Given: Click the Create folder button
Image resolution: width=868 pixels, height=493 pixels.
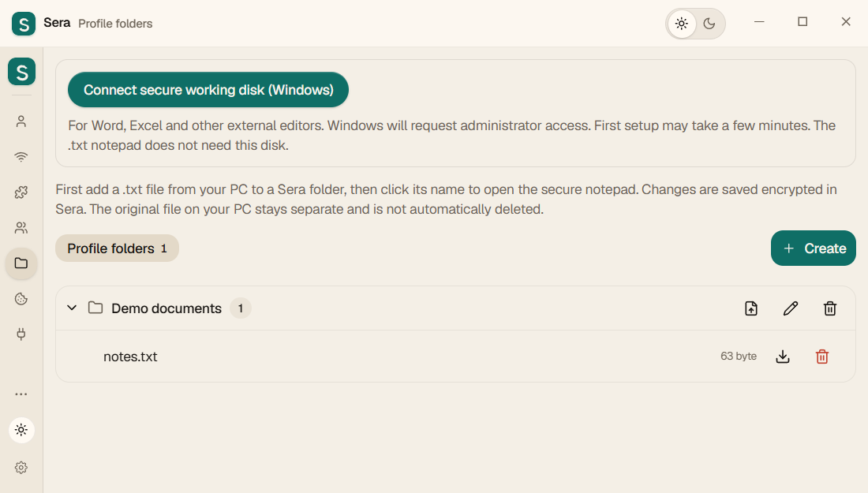Looking at the screenshot, I should pos(814,248).
